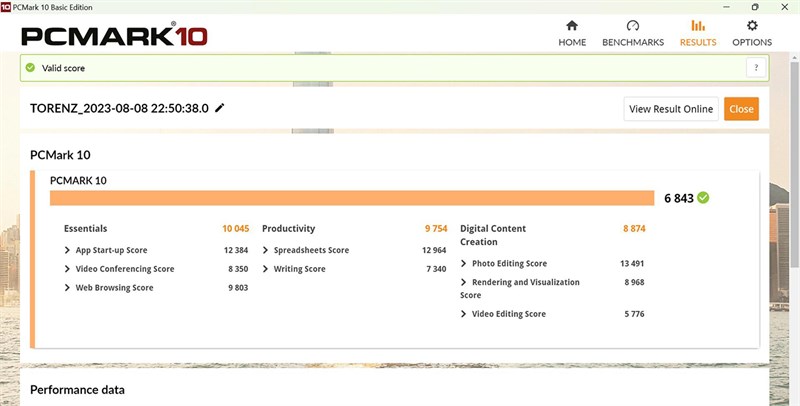The height and width of the screenshot is (406, 800).
Task: Expand Rendering and Visualization Score details
Action: pyautogui.click(x=463, y=282)
